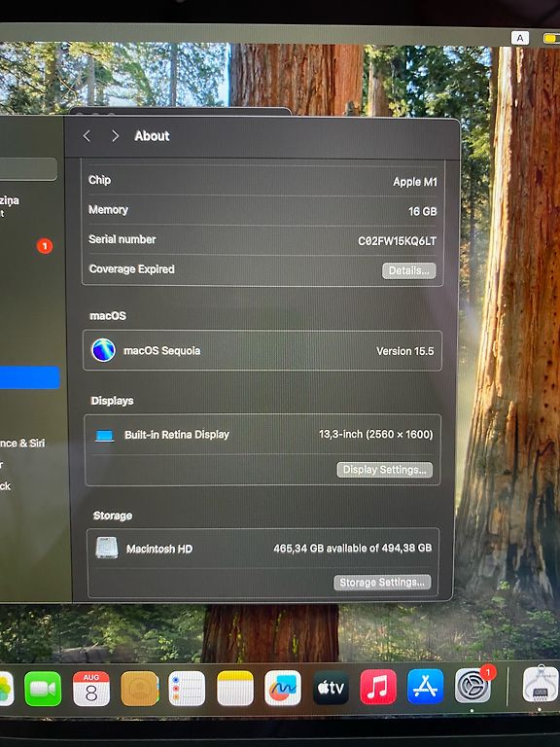Viewport: 560px width, 747px height.
Task: Go back with the left chevron
Action: click(x=87, y=136)
